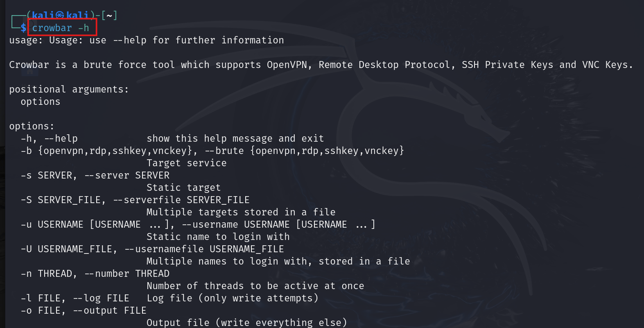Click the '--serverfile SERVER_FILE' option
This screenshot has width=644, height=328.
[x=181, y=200]
